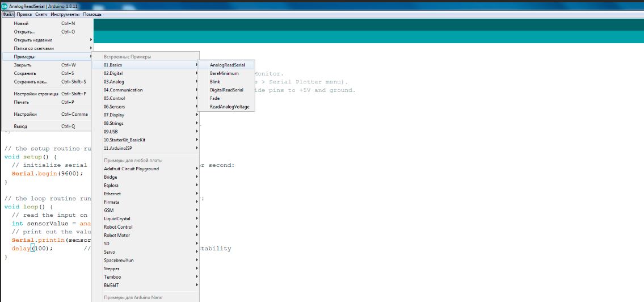Open the Stepper library examples

tap(145, 269)
